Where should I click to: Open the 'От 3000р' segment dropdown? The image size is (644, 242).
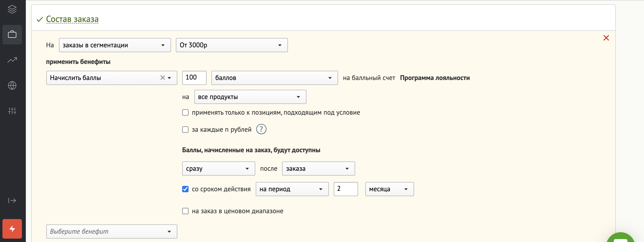point(232,45)
